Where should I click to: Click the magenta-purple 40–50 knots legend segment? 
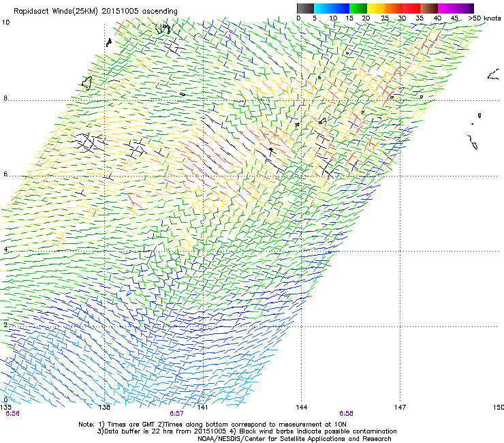point(456,8)
